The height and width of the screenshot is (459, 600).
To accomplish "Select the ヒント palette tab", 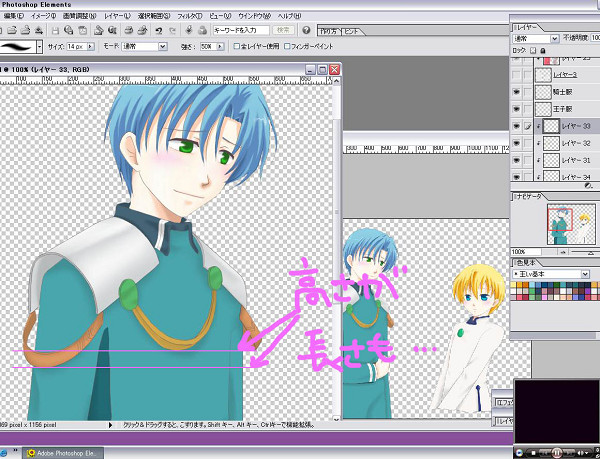I will click(x=352, y=31).
